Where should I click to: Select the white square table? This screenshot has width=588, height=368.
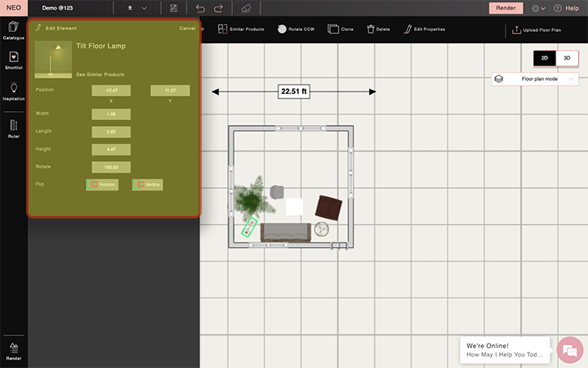click(294, 207)
